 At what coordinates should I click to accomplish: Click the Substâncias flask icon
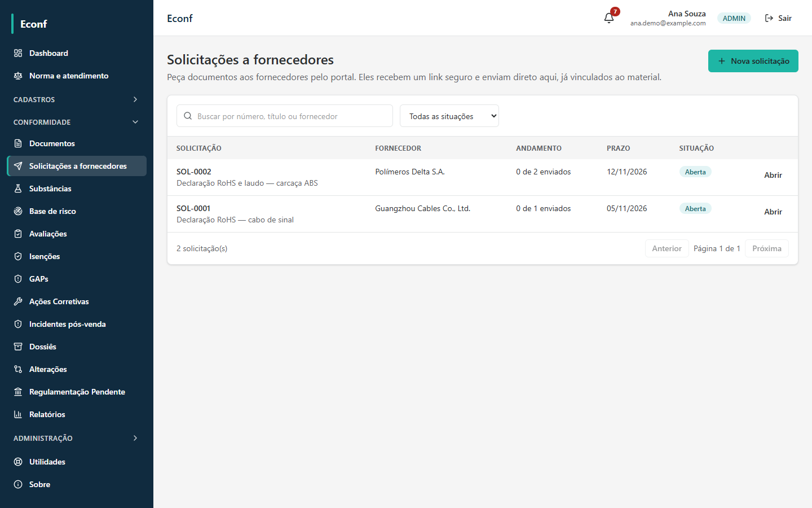point(18,189)
